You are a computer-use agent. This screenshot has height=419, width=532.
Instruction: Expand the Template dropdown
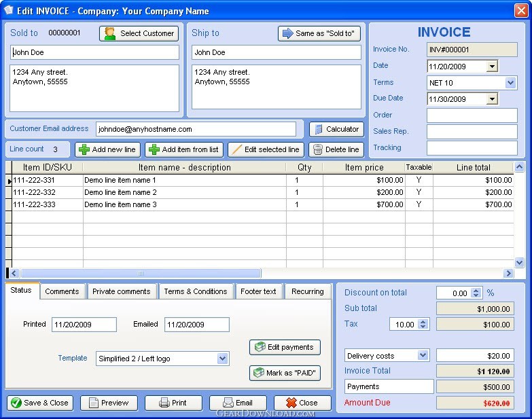click(222, 359)
